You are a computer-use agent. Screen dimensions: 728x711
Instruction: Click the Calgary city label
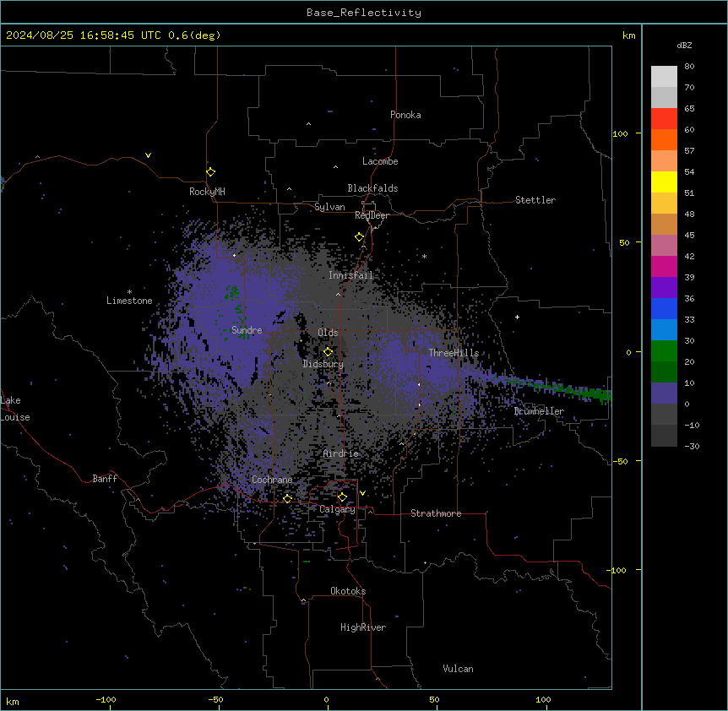coord(337,509)
